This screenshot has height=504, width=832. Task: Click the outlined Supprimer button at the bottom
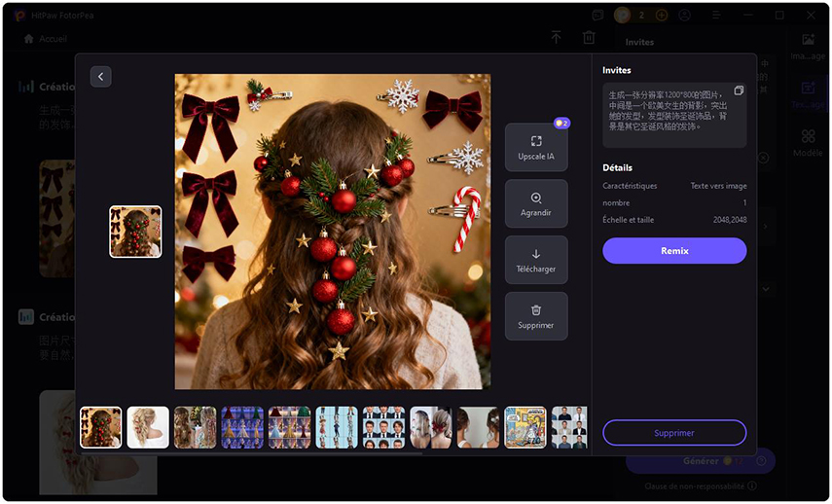tap(674, 433)
